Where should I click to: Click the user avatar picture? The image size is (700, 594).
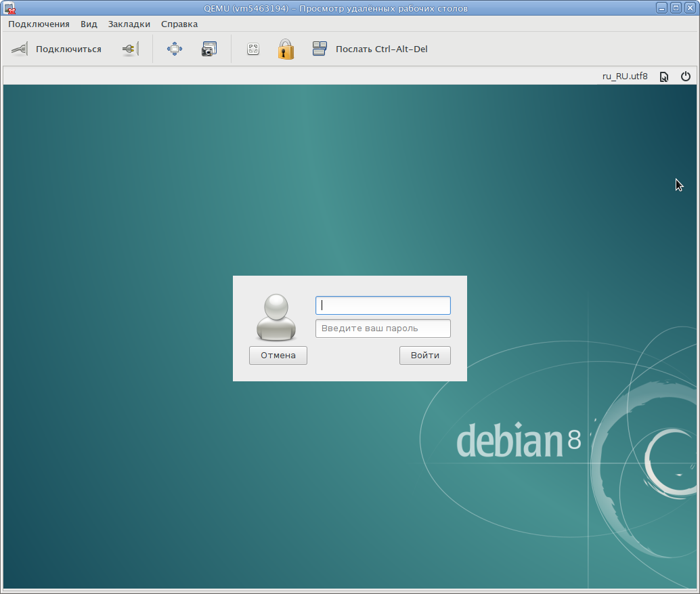pos(276,318)
